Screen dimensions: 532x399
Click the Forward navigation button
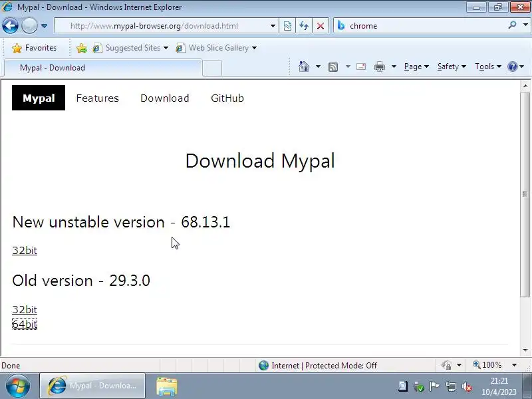point(29,26)
